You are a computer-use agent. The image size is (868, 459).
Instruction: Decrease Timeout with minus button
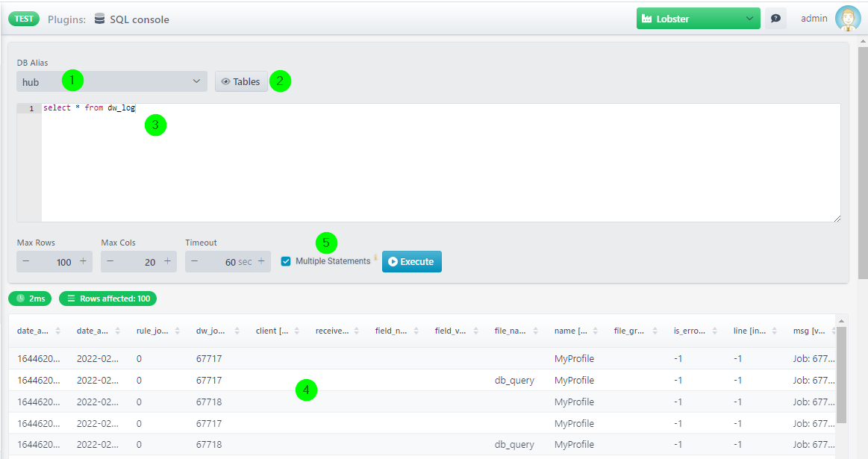pos(194,261)
